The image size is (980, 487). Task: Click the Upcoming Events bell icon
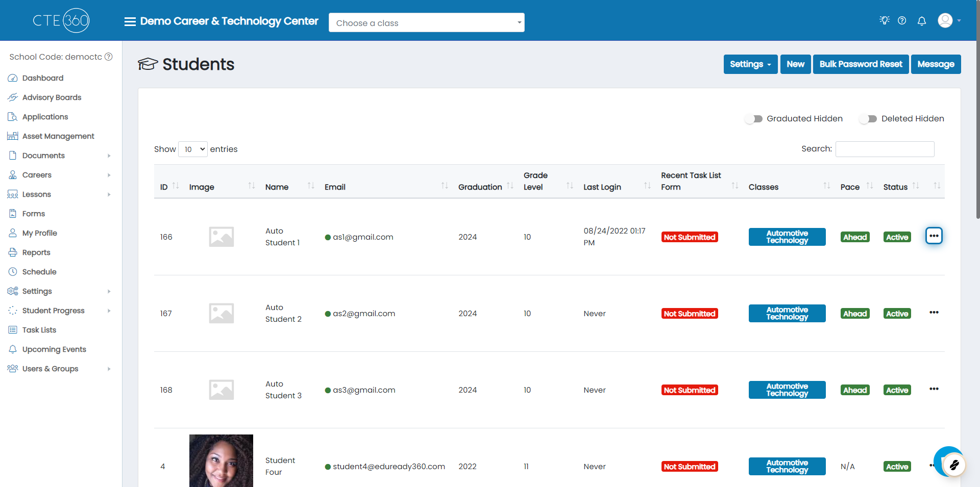pos(13,349)
